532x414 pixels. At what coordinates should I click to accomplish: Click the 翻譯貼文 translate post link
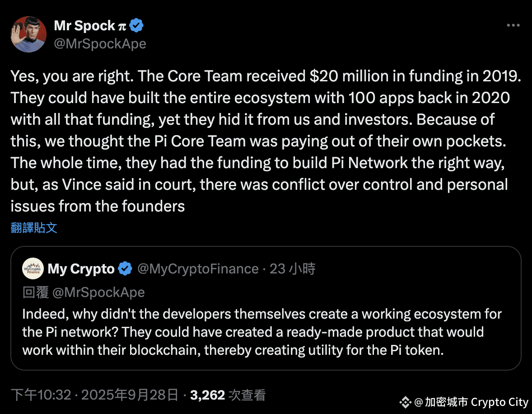tap(34, 228)
